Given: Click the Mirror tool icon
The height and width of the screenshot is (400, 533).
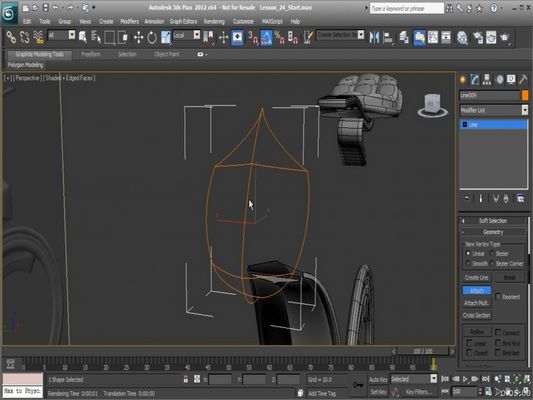Looking at the screenshot, I should tap(374, 37).
